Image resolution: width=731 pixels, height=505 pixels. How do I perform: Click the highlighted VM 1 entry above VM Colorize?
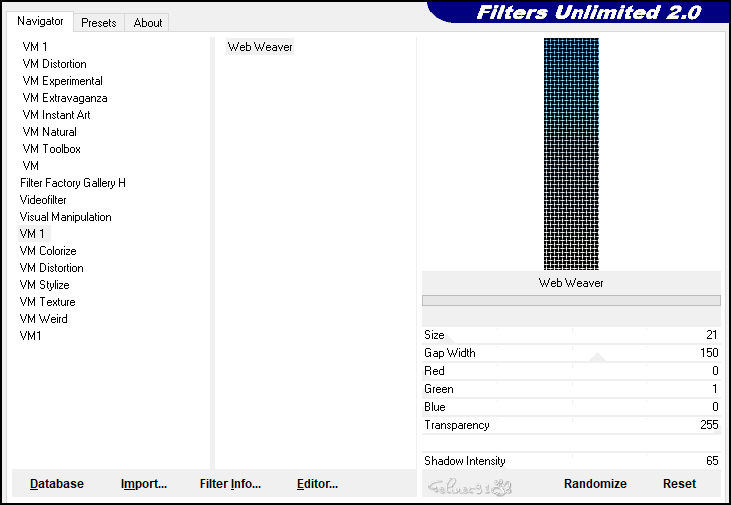coord(32,234)
